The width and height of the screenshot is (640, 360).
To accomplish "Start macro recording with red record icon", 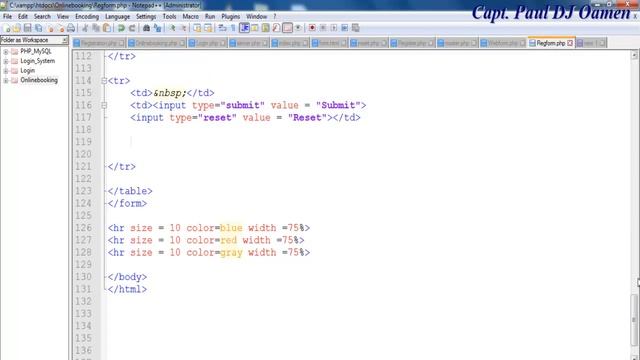I will pos(312,28).
